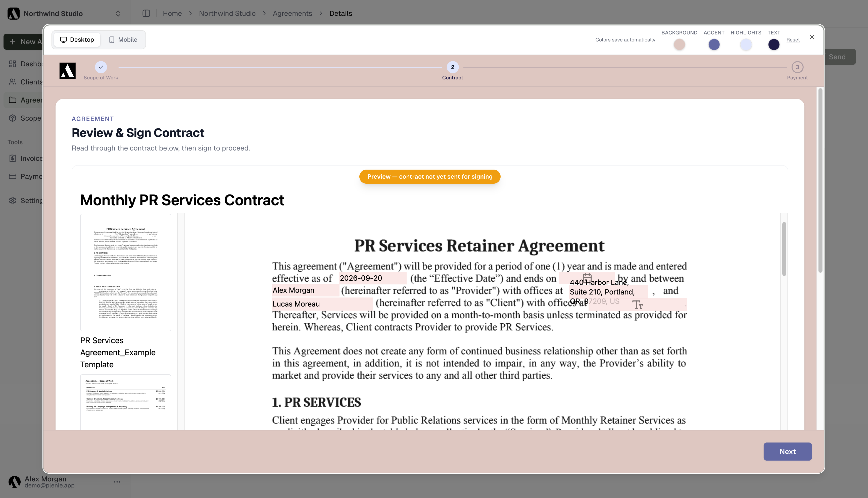Select the PR Services Agreement page thumbnail

(125, 272)
